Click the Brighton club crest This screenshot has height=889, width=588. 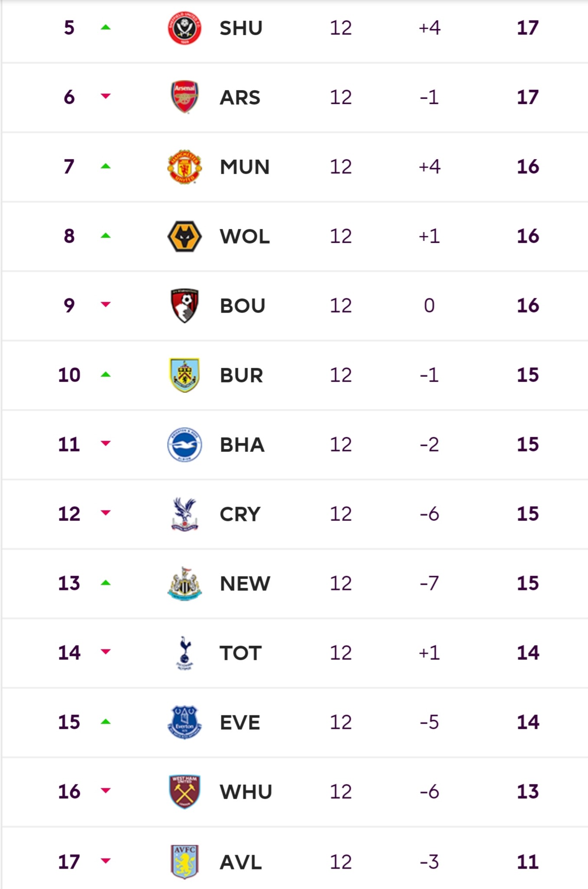(184, 444)
